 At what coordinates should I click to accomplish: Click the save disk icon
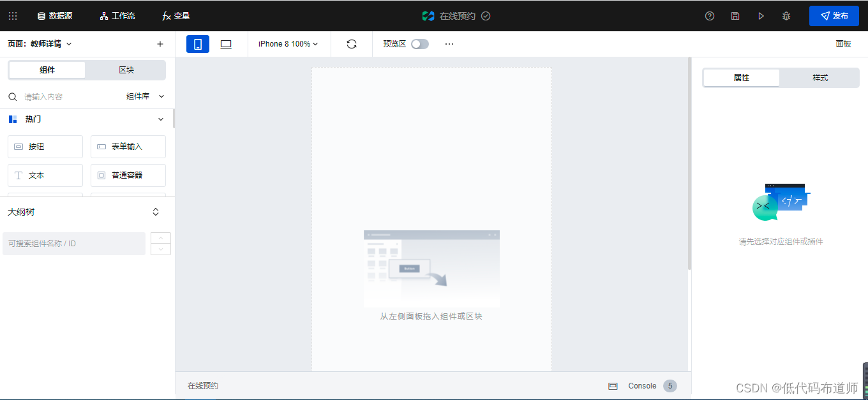[x=735, y=16]
